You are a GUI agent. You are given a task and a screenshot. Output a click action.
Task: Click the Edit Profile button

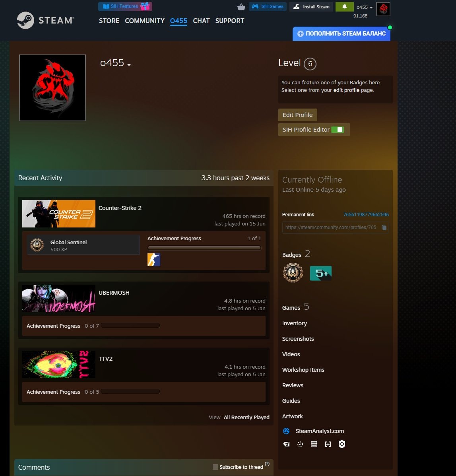coord(298,115)
